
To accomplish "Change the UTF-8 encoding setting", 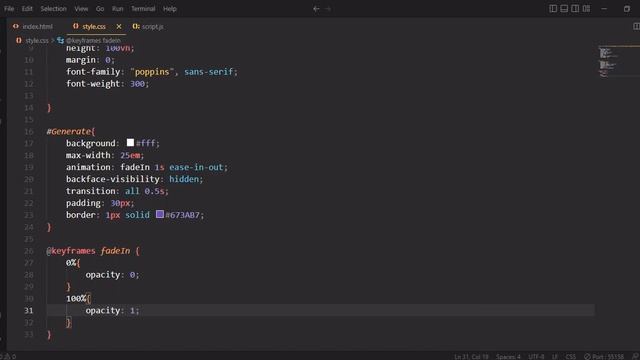I will click(x=536, y=357).
